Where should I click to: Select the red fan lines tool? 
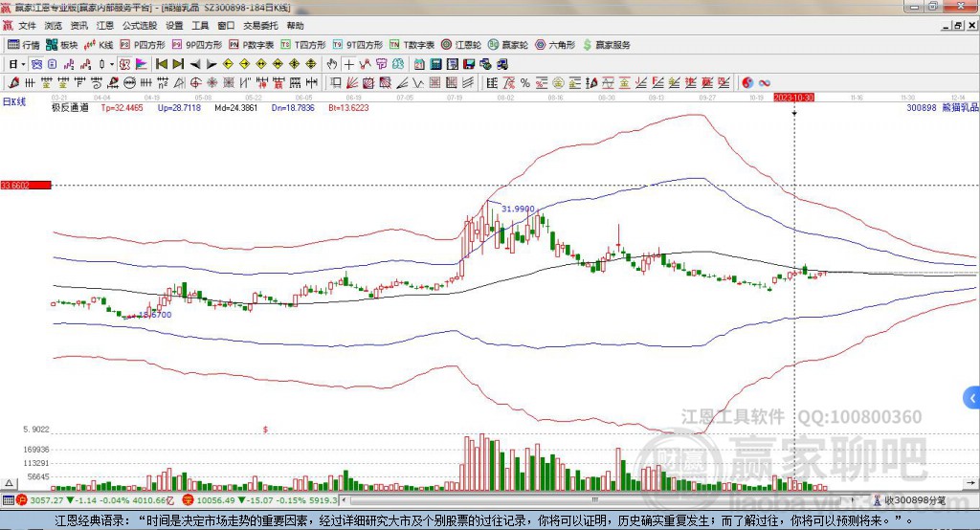352,82
